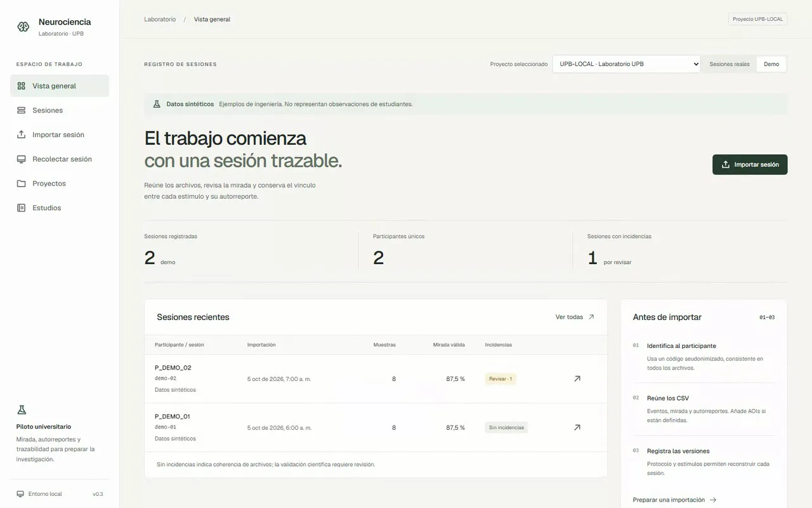Viewport: 812px width, 508px height.
Task: Click the Proyecto UPB-LOCAL badge
Action: [757, 19]
